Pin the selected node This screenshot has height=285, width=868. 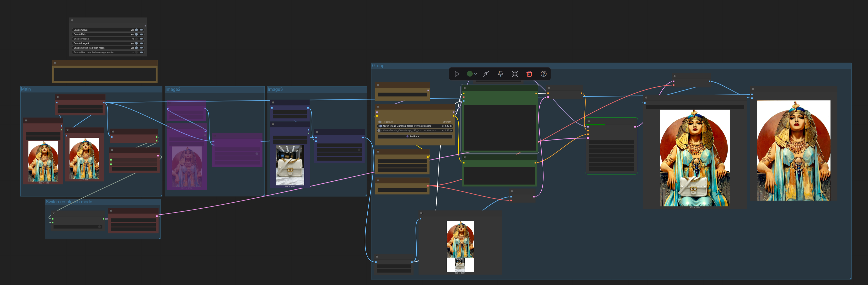pyautogui.click(x=500, y=74)
